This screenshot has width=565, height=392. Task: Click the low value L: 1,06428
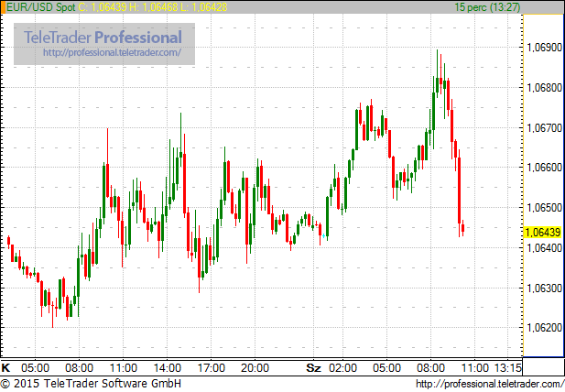204,7
